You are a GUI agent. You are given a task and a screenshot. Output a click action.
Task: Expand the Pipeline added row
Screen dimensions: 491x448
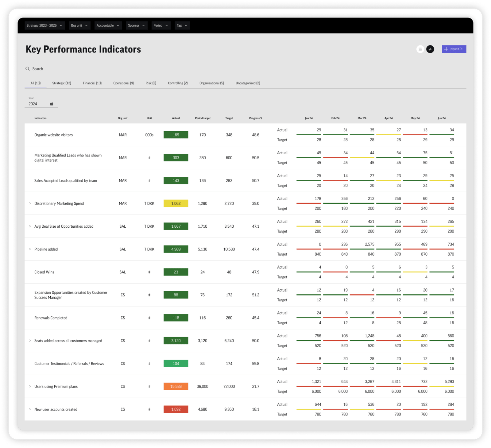coord(30,249)
